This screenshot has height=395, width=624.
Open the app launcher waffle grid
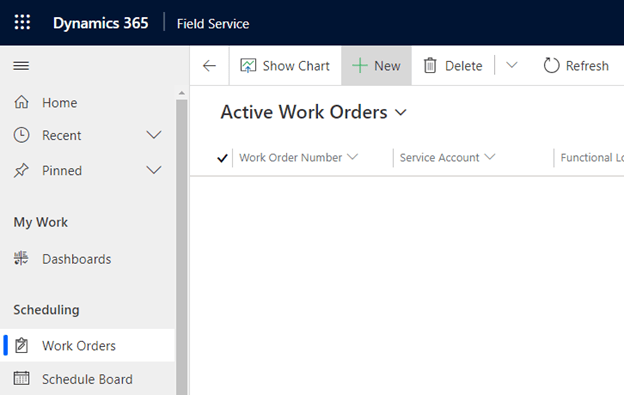pyautogui.click(x=22, y=22)
